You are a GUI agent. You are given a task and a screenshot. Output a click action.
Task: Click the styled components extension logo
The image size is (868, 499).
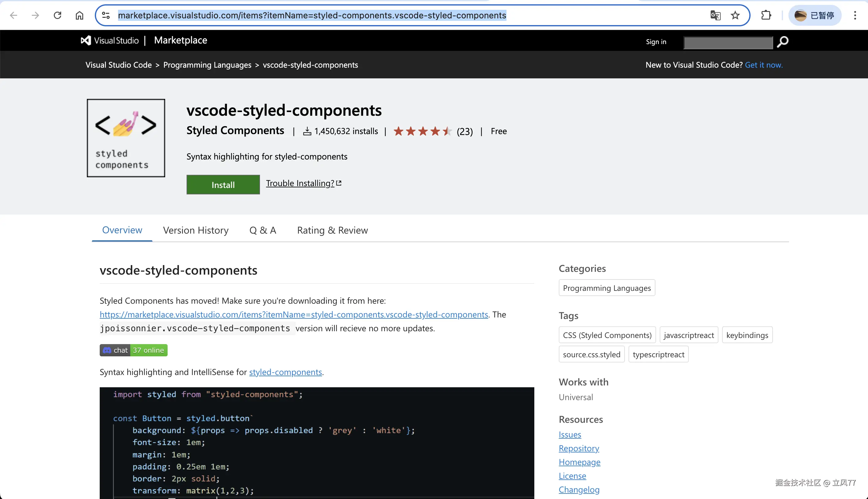(126, 138)
